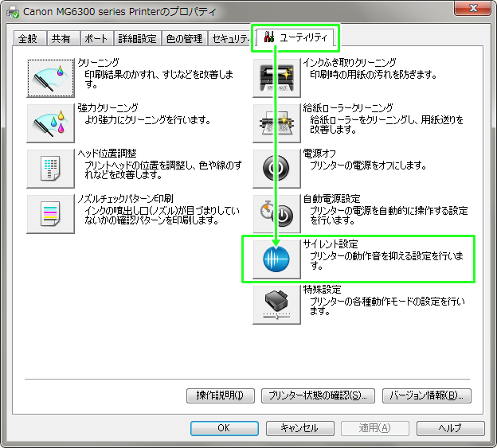Open 特殊設定 custom settings
Screen dimensions: 497x448
(276, 305)
